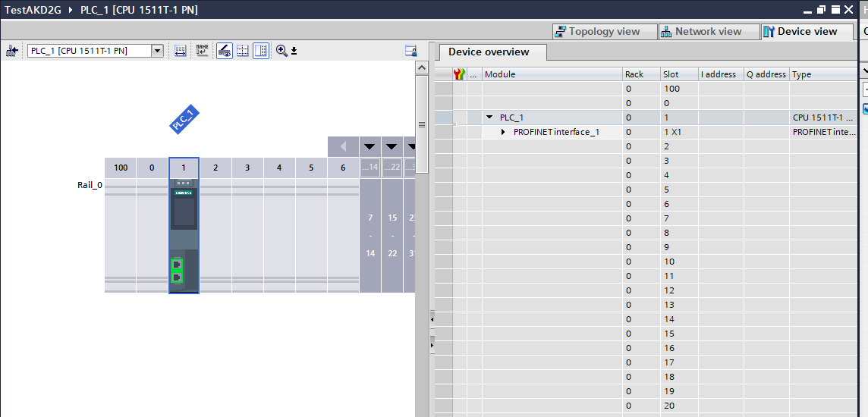Click the Slot column header
Image resolution: width=868 pixels, height=417 pixels.
[678, 74]
